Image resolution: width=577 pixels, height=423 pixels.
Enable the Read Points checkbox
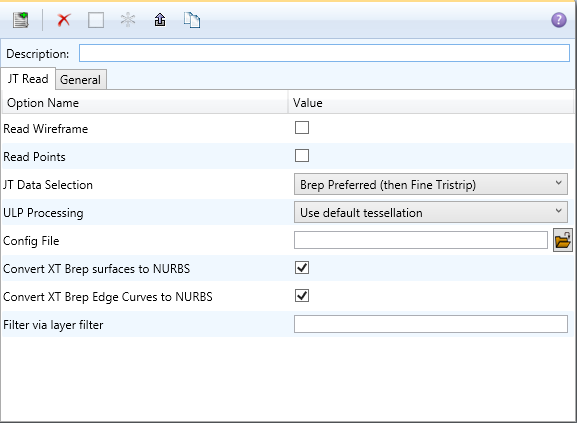[302, 156]
